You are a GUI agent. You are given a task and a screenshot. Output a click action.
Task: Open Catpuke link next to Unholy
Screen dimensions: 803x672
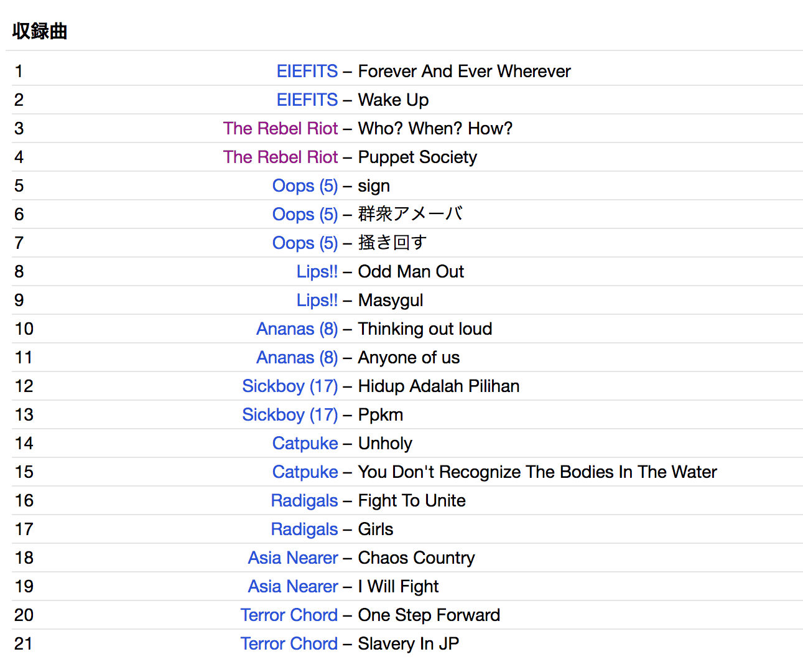(305, 443)
